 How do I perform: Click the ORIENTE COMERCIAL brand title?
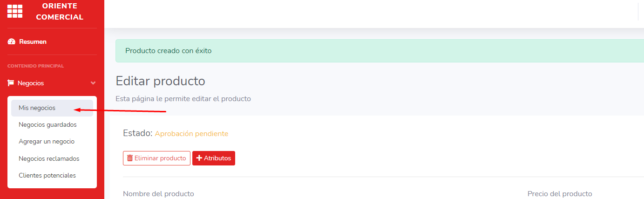pyautogui.click(x=60, y=12)
